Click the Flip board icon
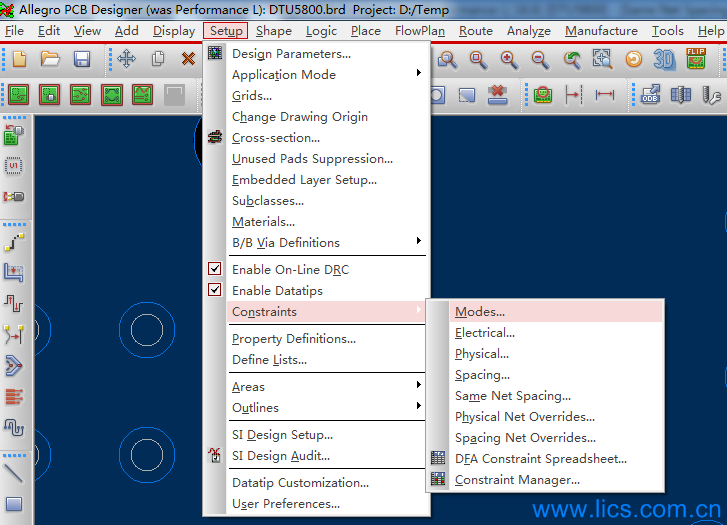This screenshot has width=727, height=525. pos(696,59)
